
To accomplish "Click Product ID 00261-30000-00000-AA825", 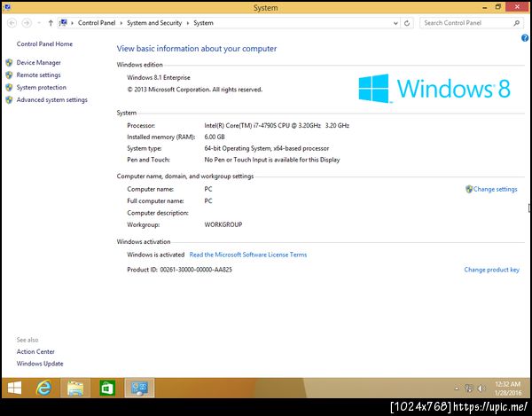I will (179, 270).
